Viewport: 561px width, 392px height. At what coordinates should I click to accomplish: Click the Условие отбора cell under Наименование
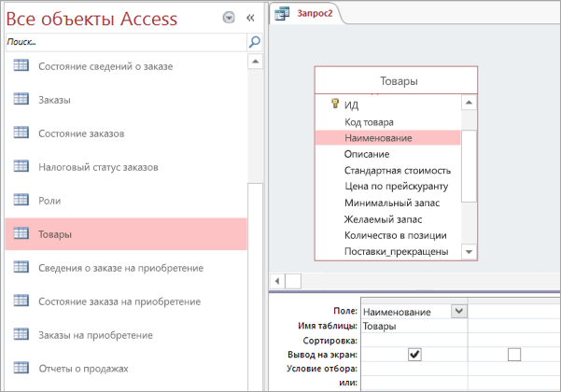point(414,369)
